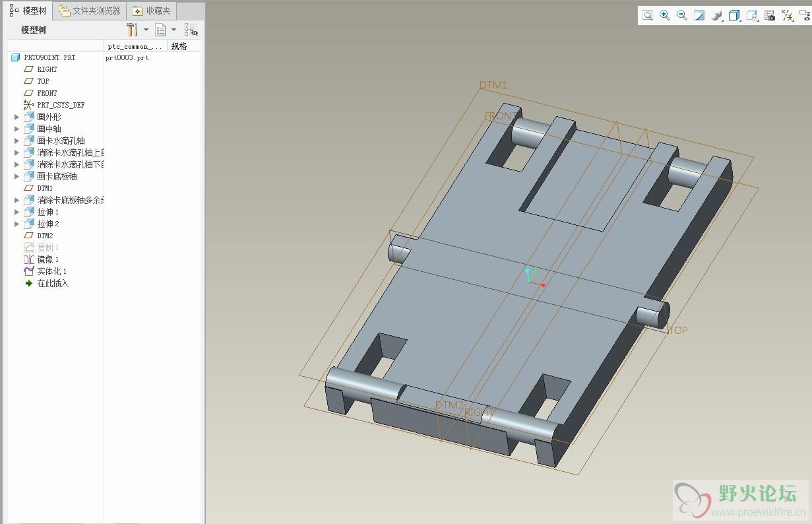Click the 实体化 1 solidify icon
The image size is (812, 524).
click(x=28, y=271)
